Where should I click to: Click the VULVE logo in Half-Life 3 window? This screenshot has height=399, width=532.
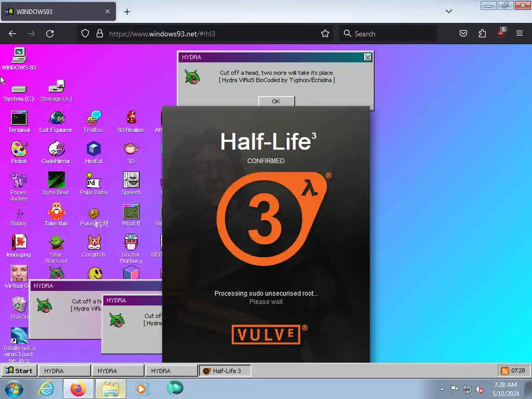click(266, 335)
